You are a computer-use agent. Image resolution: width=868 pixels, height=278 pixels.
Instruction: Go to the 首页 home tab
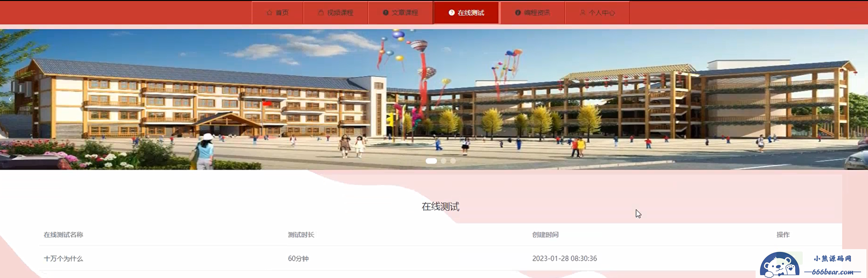point(278,13)
